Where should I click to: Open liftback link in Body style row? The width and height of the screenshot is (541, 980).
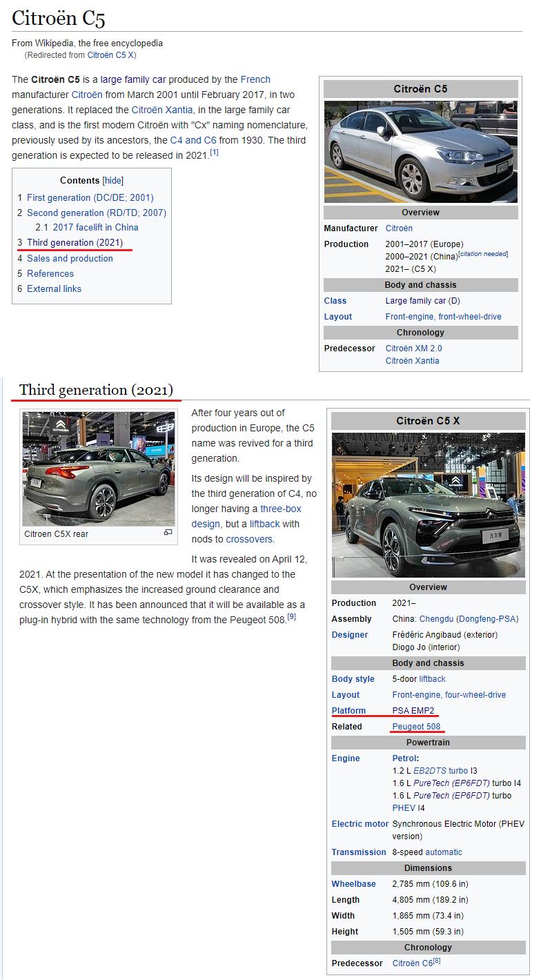coord(433,679)
